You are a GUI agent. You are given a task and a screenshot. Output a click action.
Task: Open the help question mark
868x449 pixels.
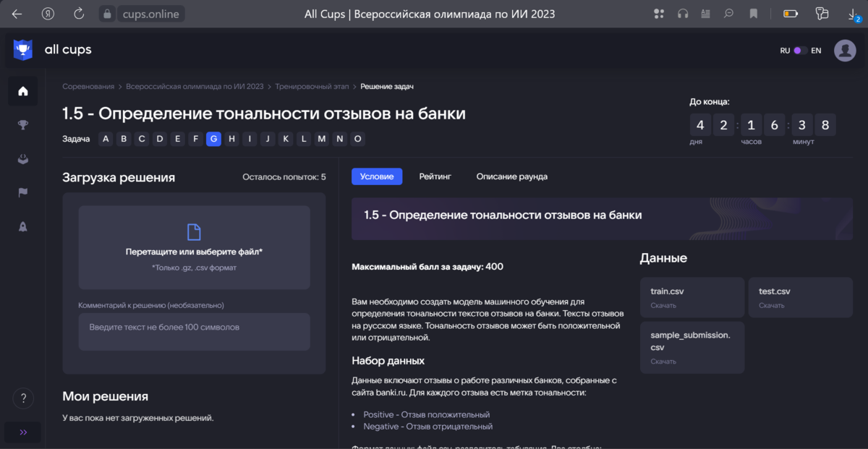[x=23, y=398]
